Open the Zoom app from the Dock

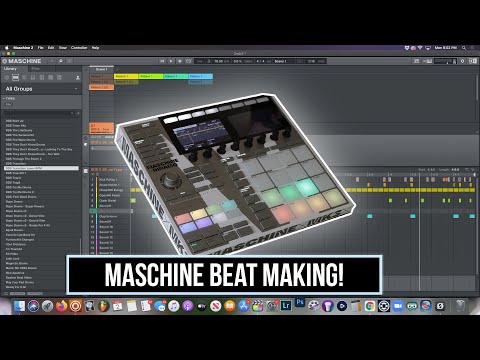click(398, 306)
